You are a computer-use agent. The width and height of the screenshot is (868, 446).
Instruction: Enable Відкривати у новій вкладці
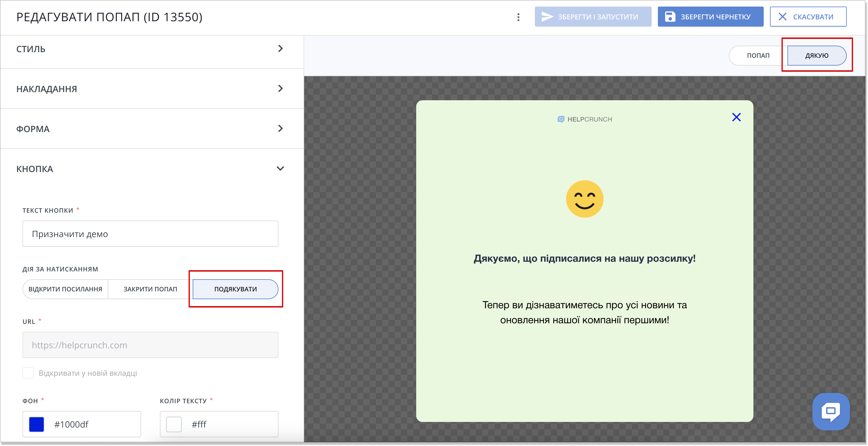(x=28, y=373)
